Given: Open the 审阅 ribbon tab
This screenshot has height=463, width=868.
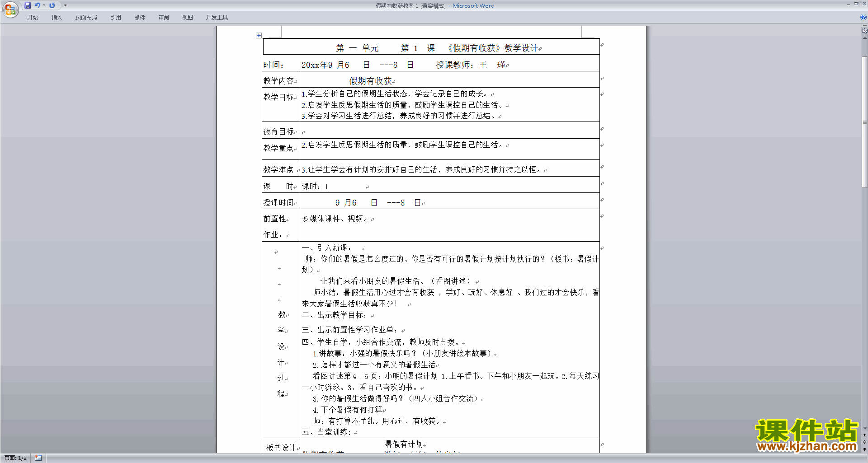Looking at the screenshot, I should [x=164, y=18].
